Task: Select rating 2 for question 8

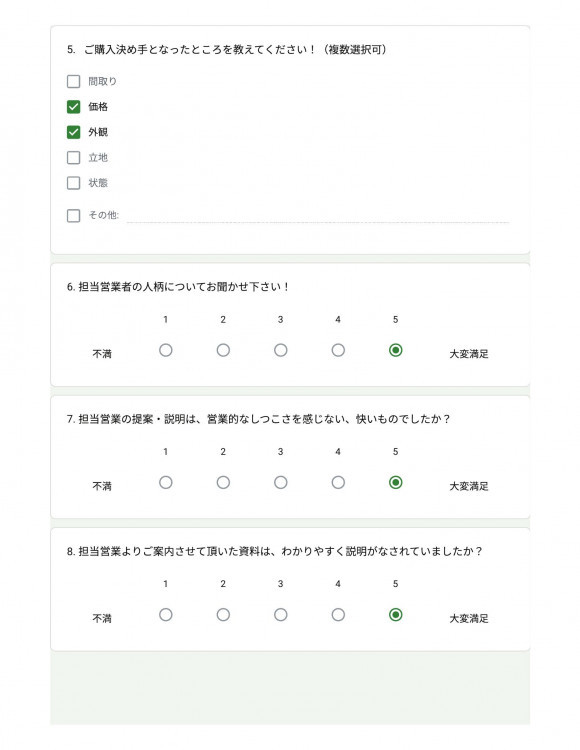Action: 223,615
